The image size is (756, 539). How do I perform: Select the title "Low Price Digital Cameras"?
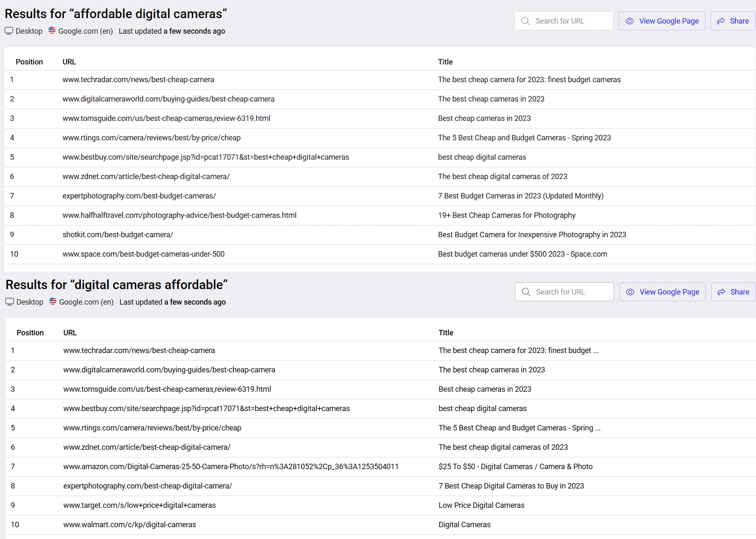pos(482,505)
